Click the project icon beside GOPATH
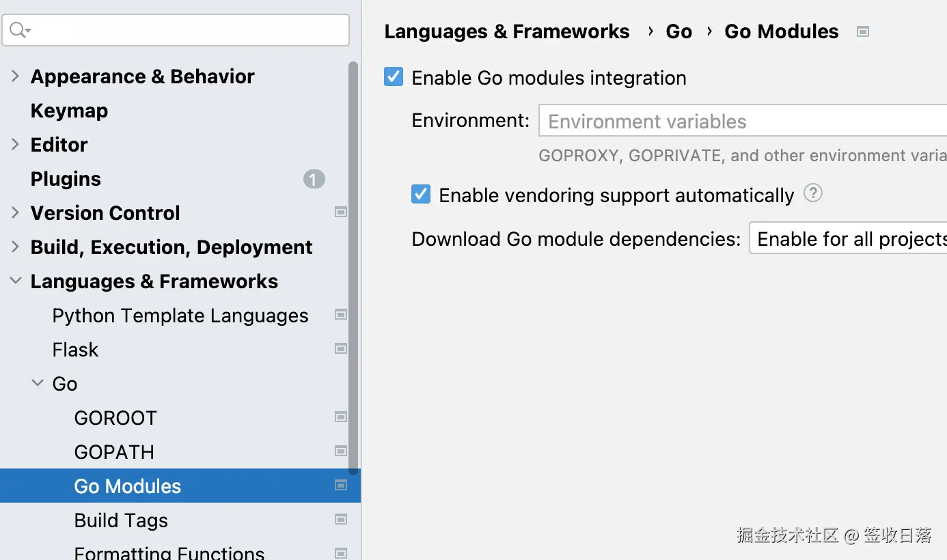Screen dimensions: 947x560 (x=340, y=451)
